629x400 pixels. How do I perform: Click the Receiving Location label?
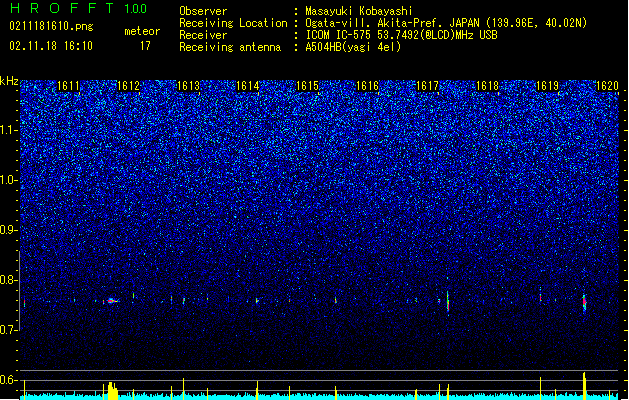coord(233,23)
